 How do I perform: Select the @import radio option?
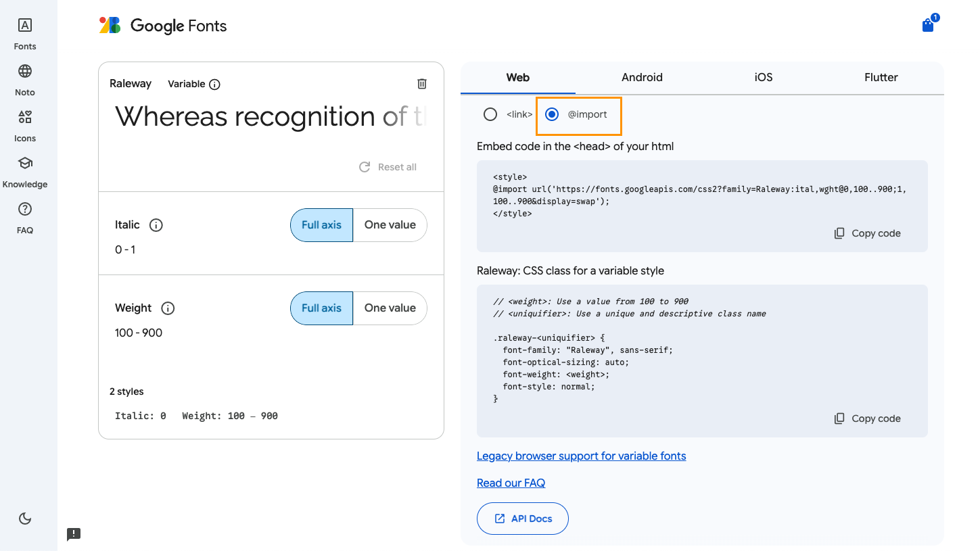click(552, 114)
